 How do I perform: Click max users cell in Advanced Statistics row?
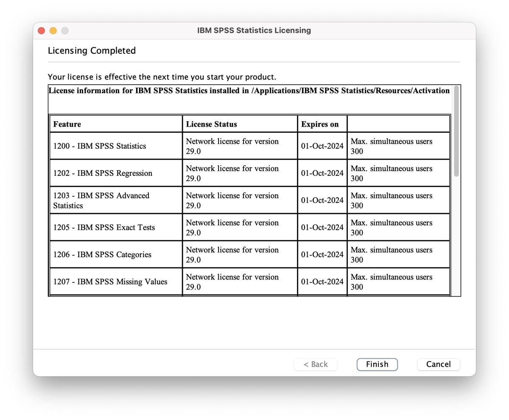[x=398, y=200]
